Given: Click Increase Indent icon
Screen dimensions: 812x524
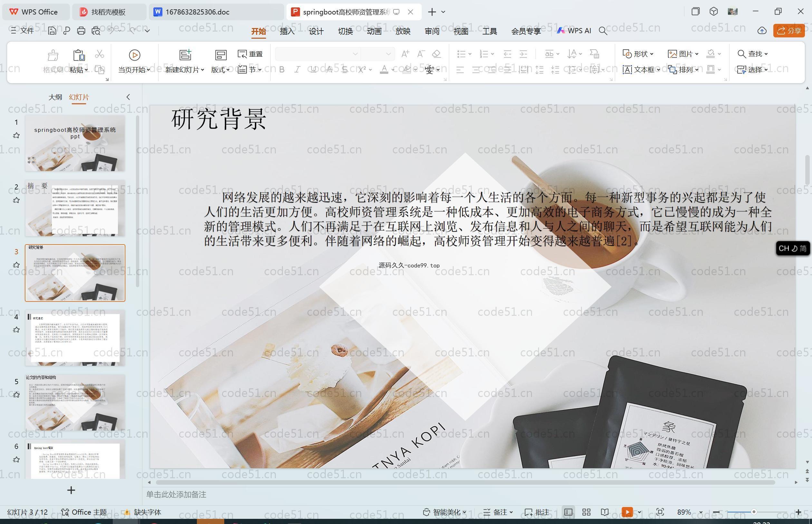Looking at the screenshot, I should (x=523, y=54).
